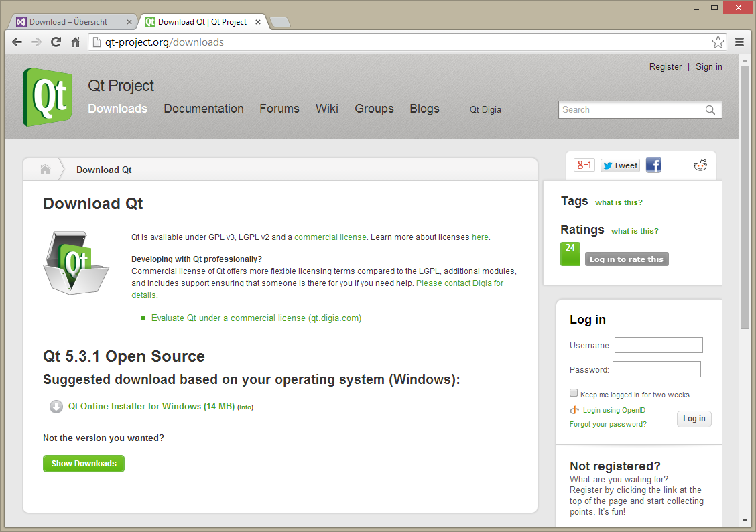Screen dimensions: 756x532
Task: Open the Chrome hamburger menu
Action: [740, 42]
